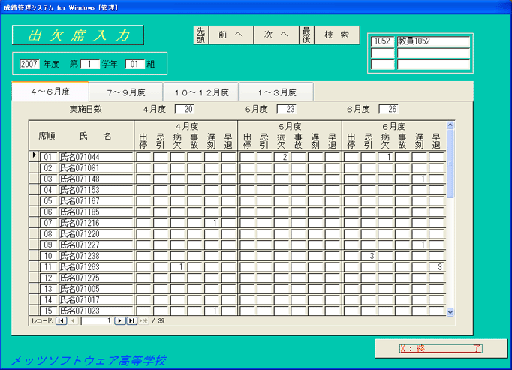
Task: Select the 4～6月度 tab
Action: pos(50,92)
